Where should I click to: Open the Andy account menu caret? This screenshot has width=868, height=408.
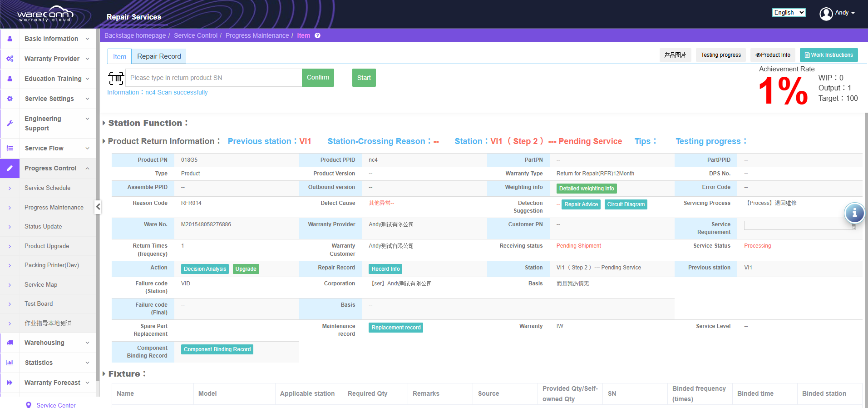point(853,13)
